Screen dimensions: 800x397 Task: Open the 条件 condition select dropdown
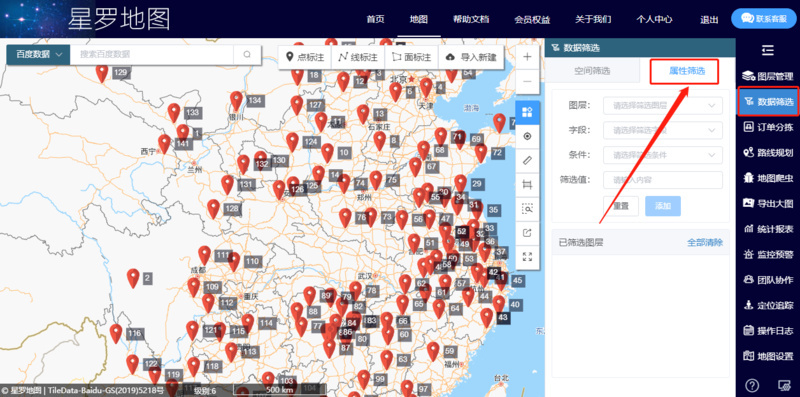[x=662, y=155]
